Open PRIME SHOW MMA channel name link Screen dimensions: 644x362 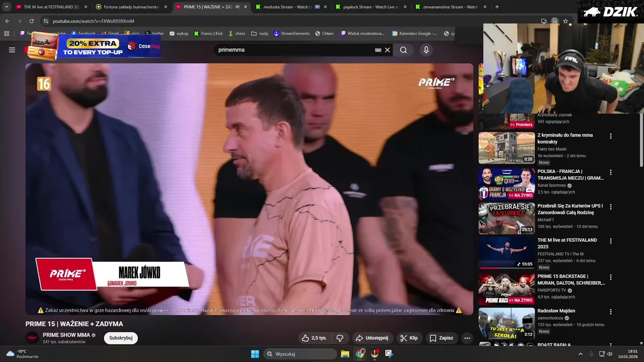(66, 335)
